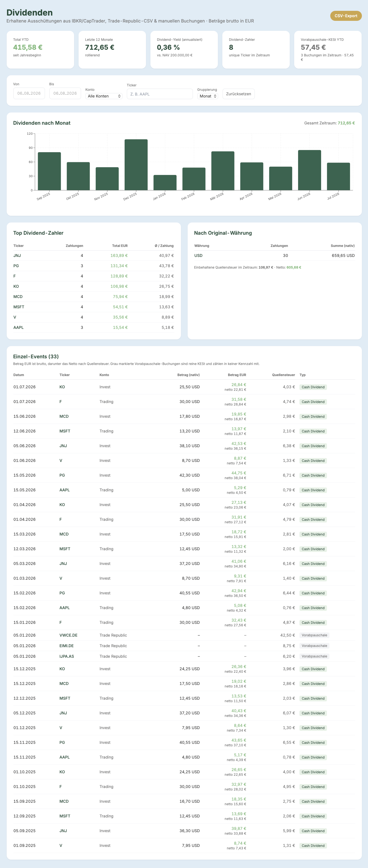Open the Konto dropdown showing Alle Konten

(104, 96)
